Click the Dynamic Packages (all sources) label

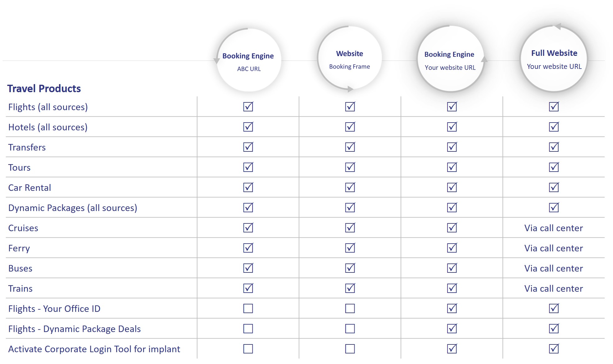click(73, 208)
